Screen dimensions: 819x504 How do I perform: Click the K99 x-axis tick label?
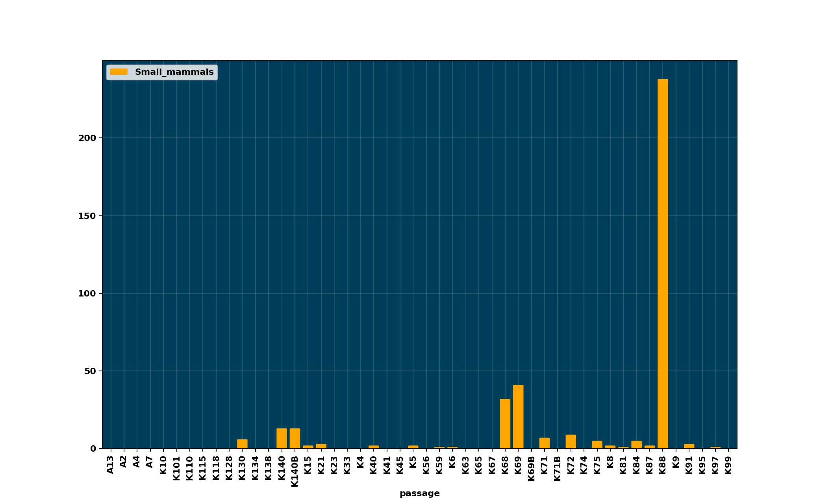(728, 465)
